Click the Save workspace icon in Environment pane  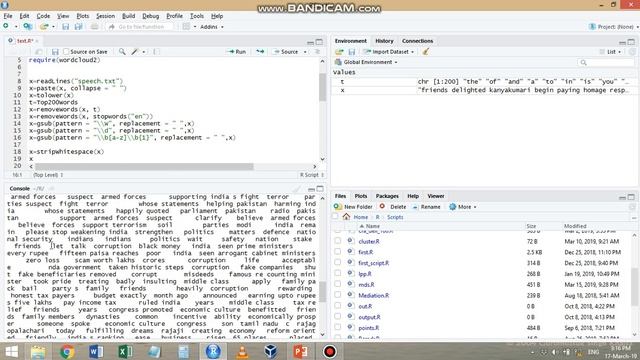click(352, 52)
